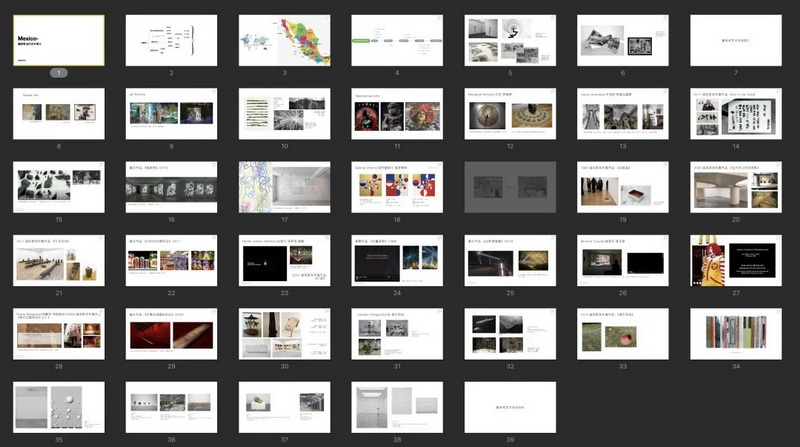Select slide 35 with gray textured image
The height and width of the screenshot is (447, 800).
59,406
